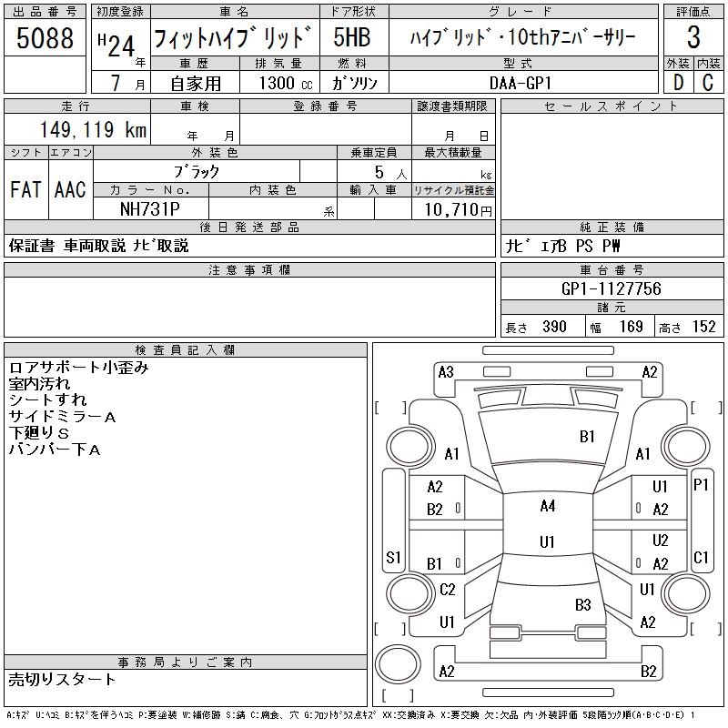This screenshot has width=728, height=728.
Task: Select the damage code legend line at the bottom
Action: click(x=351, y=715)
